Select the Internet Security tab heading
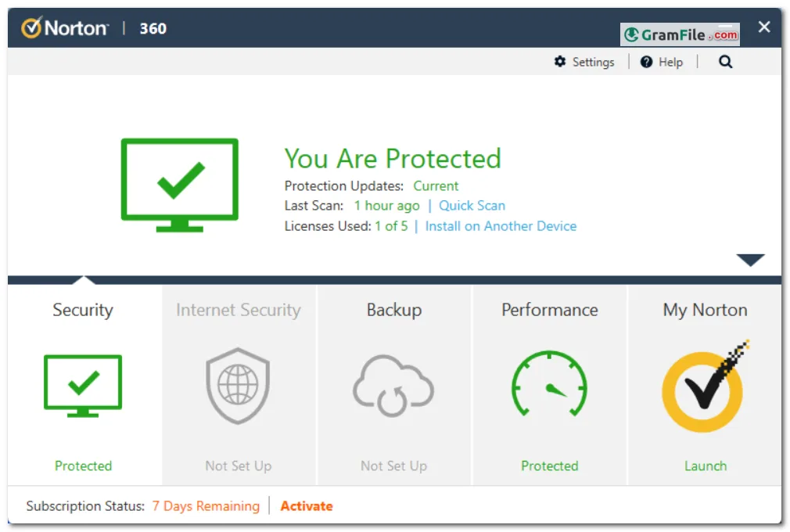This screenshot has width=790, height=532. [239, 310]
